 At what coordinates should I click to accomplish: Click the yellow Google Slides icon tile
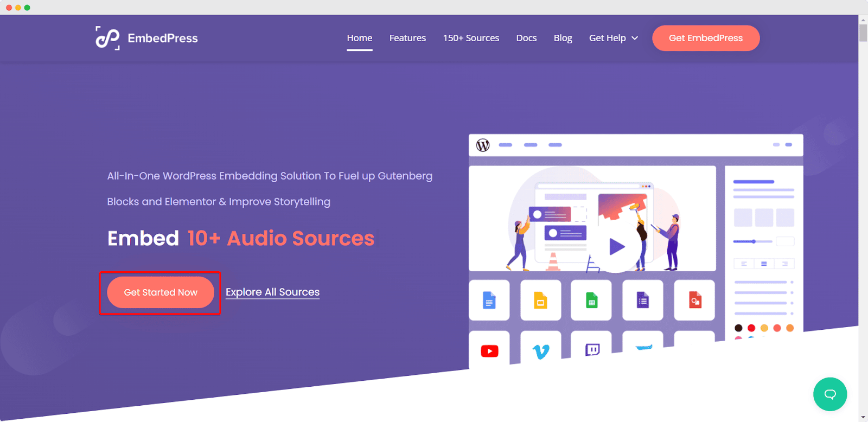(540, 300)
